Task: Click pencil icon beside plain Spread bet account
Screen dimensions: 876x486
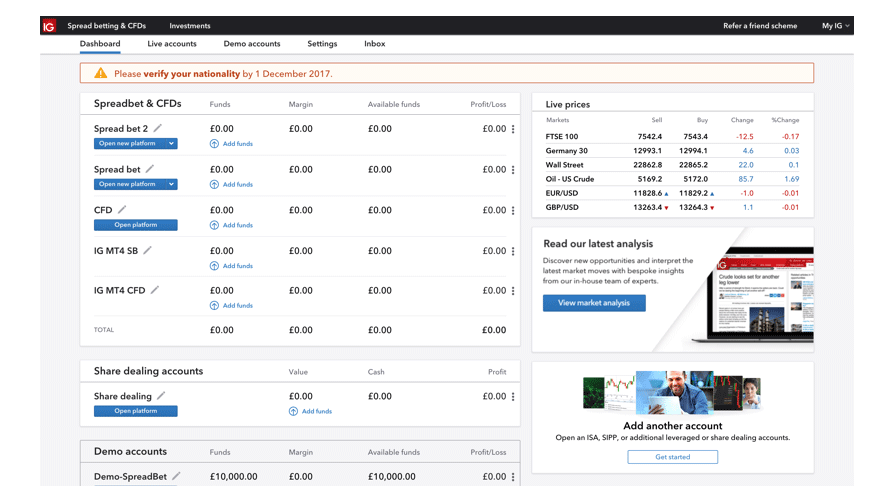Action: pos(150,169)
